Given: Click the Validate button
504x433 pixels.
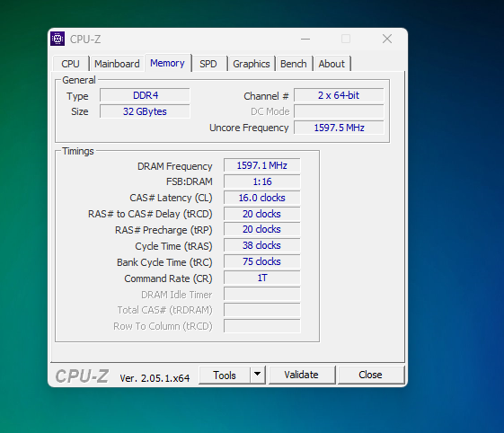Looking at the screenshot, I should tap(302, 375).
